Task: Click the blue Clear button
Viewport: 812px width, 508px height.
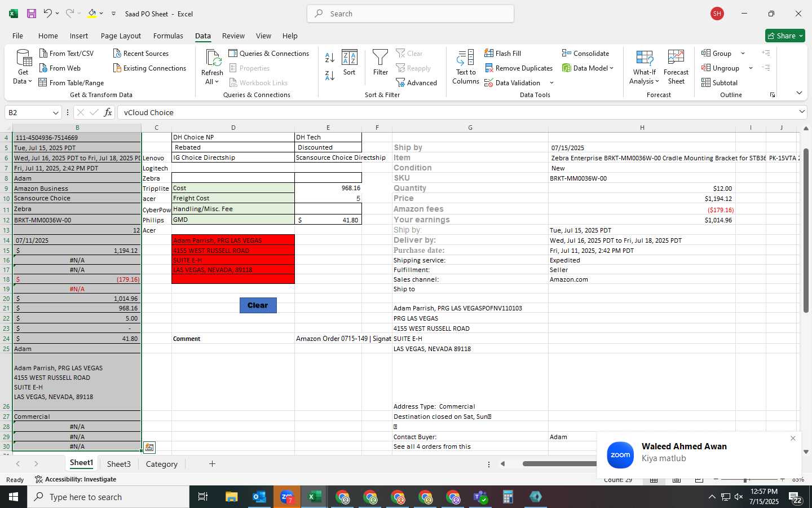Action: [x=258, y=305]
